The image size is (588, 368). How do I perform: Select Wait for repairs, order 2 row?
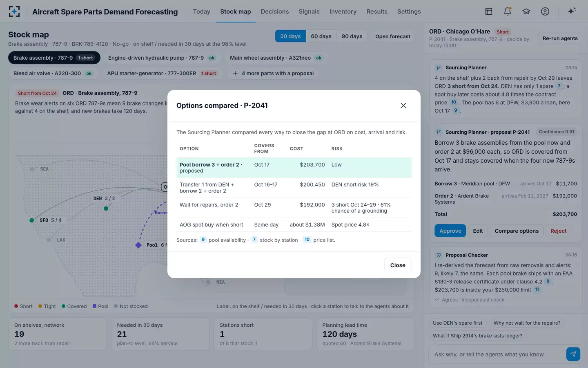click(294, 208)
